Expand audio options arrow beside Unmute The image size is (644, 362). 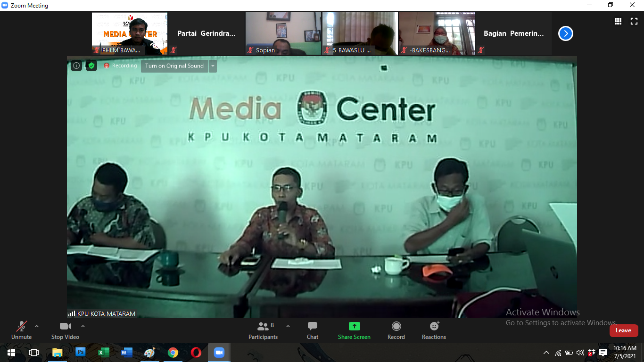37,326
